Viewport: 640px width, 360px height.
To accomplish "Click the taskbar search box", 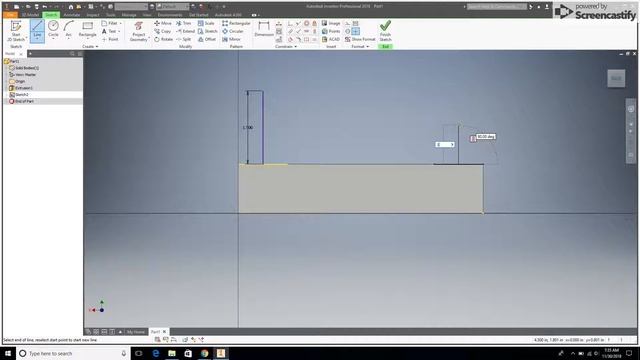I will tap(73, 353).
